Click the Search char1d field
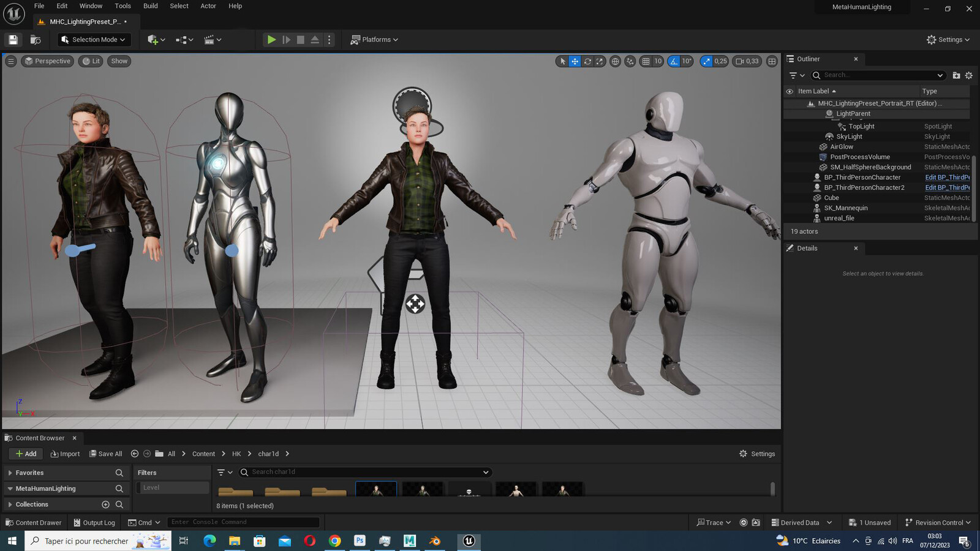 click(x=365, y=472)
